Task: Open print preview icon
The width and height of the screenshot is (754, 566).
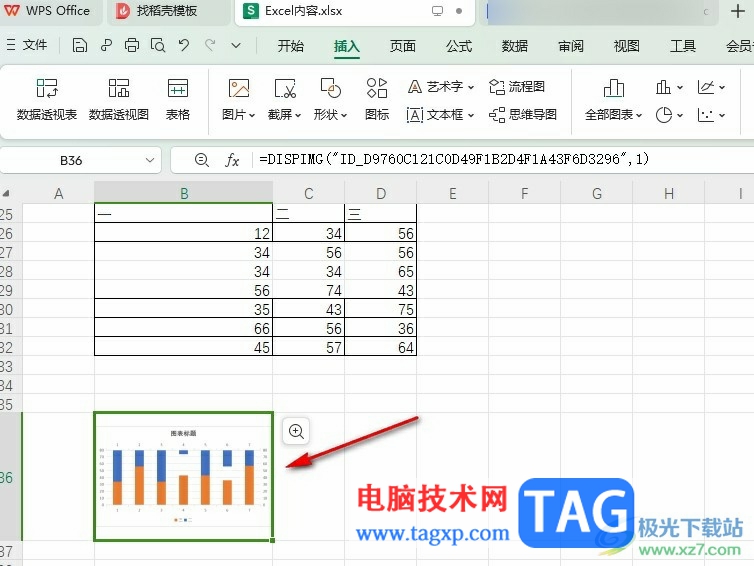Action: coord(158,45)
